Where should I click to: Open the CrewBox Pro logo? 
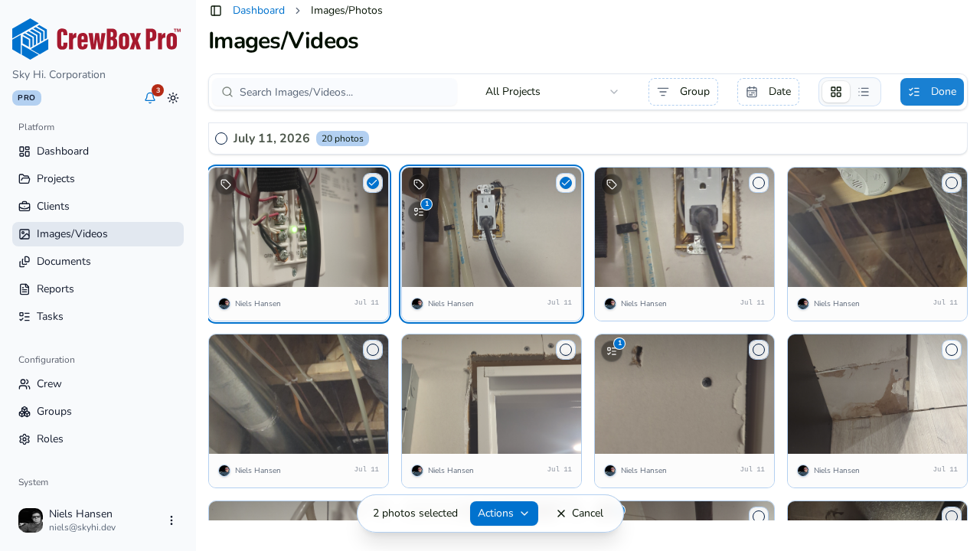coord(96,39)
